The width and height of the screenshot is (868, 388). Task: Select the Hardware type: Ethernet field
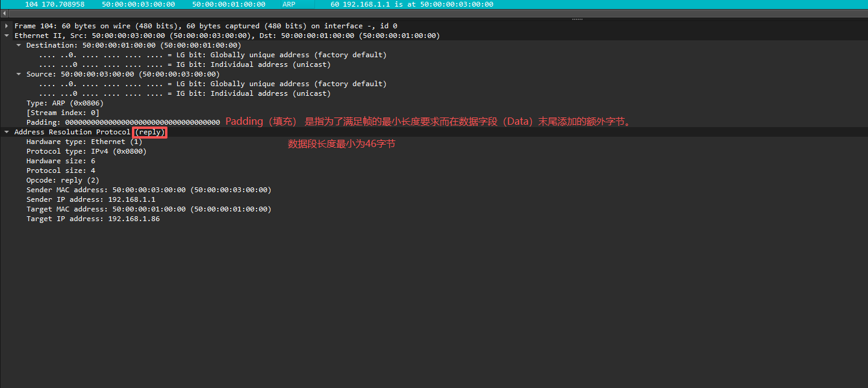84,142
